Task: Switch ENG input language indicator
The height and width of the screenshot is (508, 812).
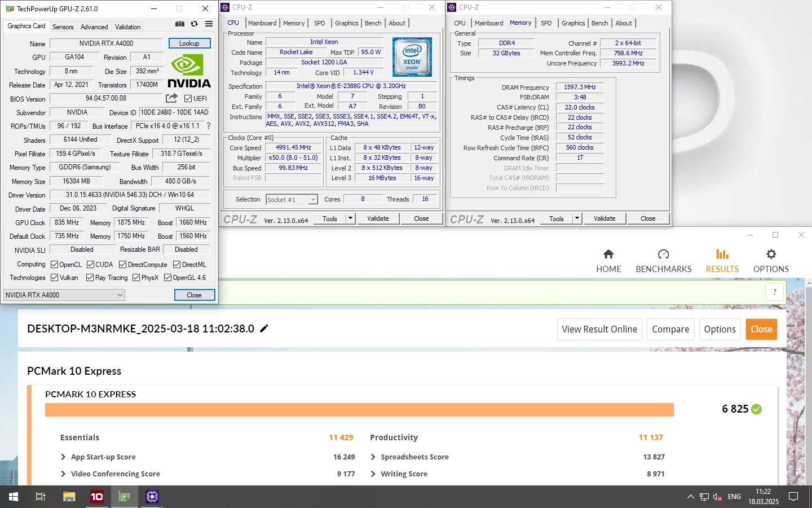Action: (x=734, y=497)
